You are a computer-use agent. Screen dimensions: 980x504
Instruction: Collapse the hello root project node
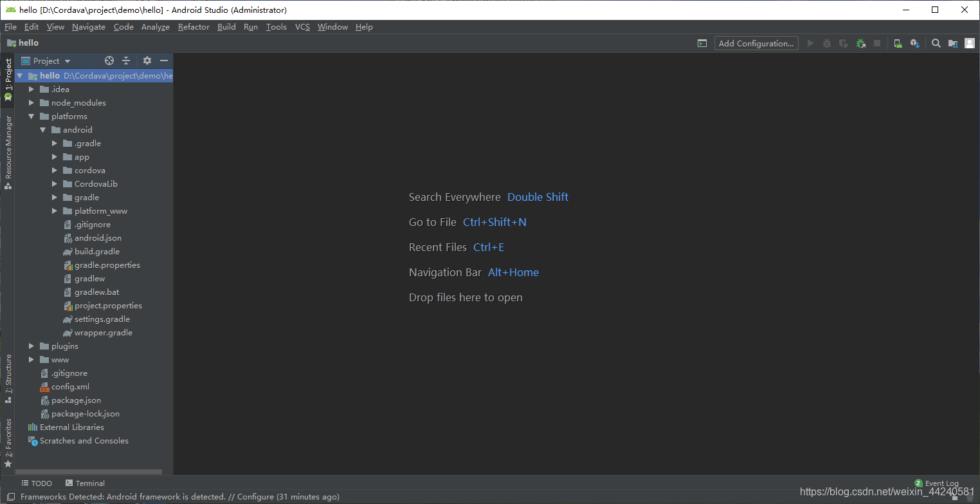(x=20, y=75)
